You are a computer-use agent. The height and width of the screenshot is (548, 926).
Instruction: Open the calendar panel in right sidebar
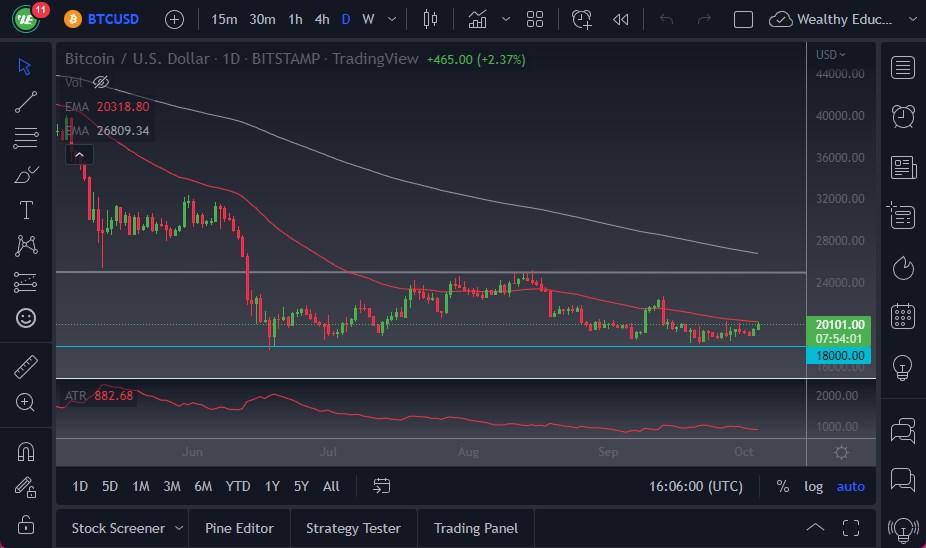(903, 315)
